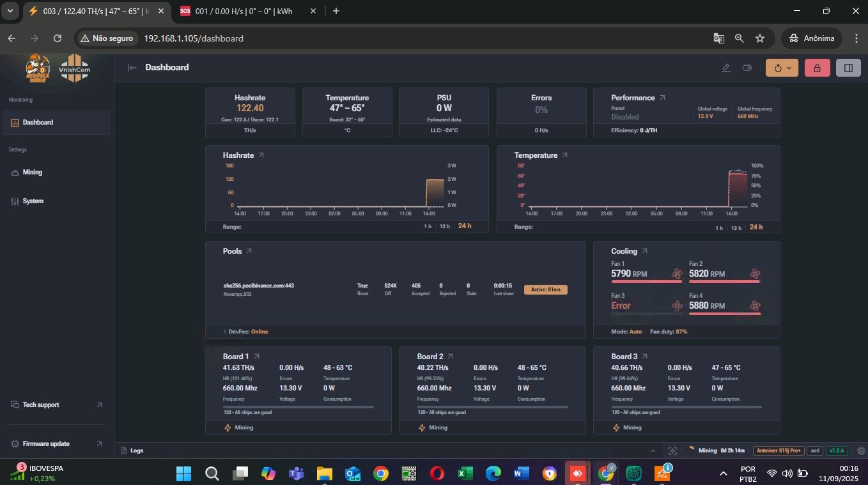The width and height of the screenshot is (868, 485).
Task: Click the find-miner scan icon in status bar
Action: pos(672,450)
